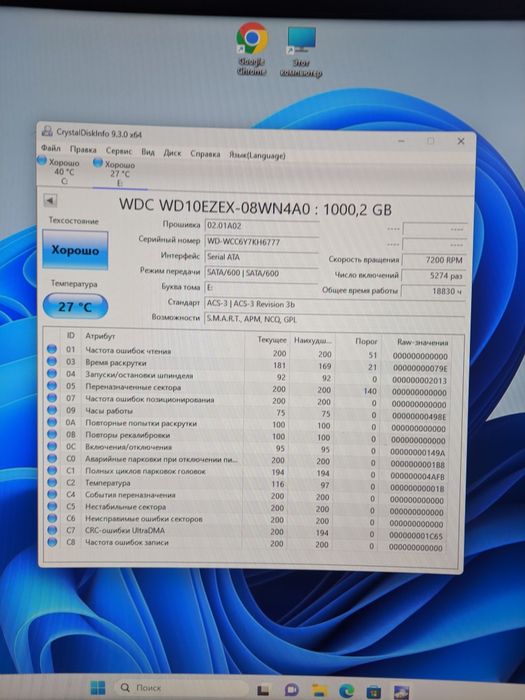525x700 pixels.
Task: Click the Текущее column header
Action: pos(272,340)
